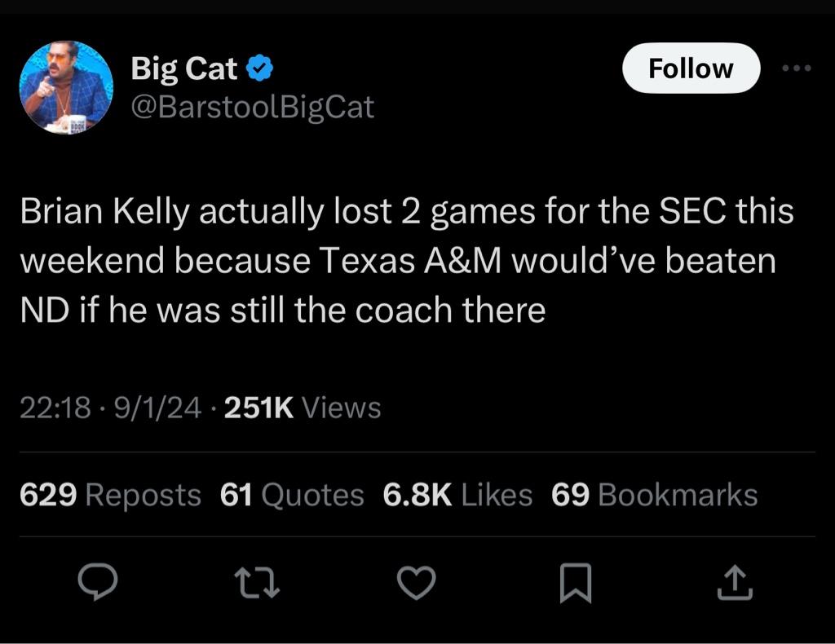Open Big Cat's profile picture
The height and width of the screenshot is (644, 835).
tap(65, 87)
